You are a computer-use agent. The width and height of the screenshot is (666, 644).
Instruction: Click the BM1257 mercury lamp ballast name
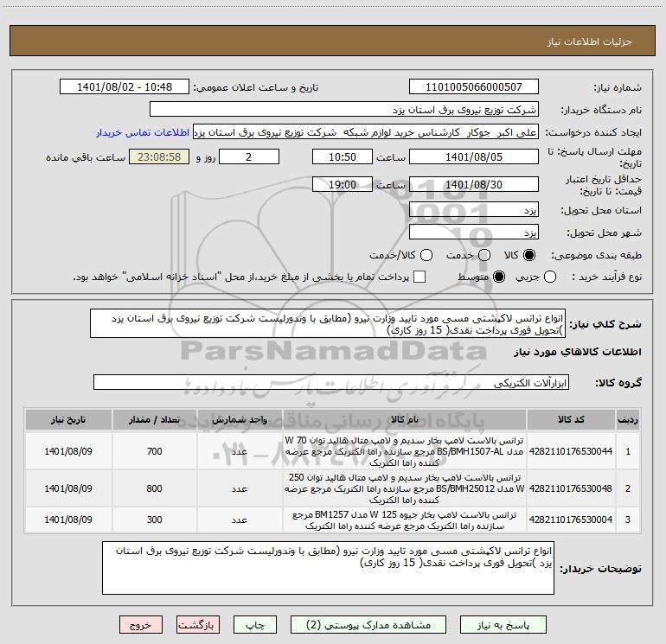pos(404,520)
